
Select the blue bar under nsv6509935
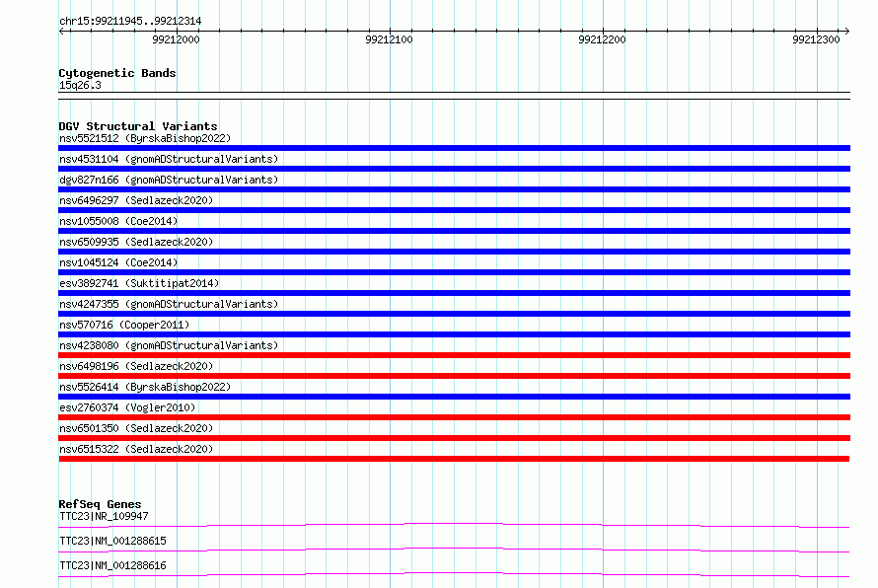point(454,252)
